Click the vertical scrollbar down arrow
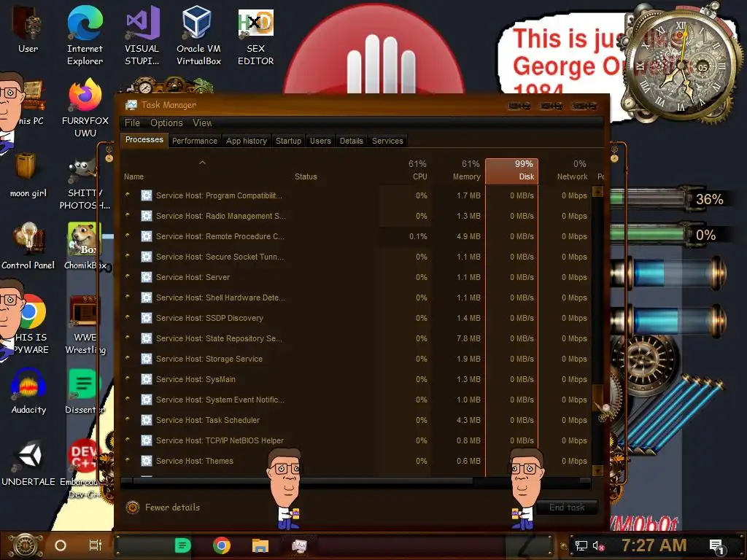Viewport: 747px width, 560px height. tap(597, 470)
